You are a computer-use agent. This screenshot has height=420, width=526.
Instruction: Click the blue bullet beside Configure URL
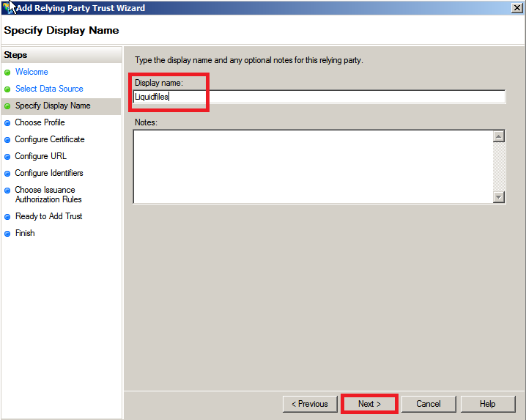pos(7,157)
